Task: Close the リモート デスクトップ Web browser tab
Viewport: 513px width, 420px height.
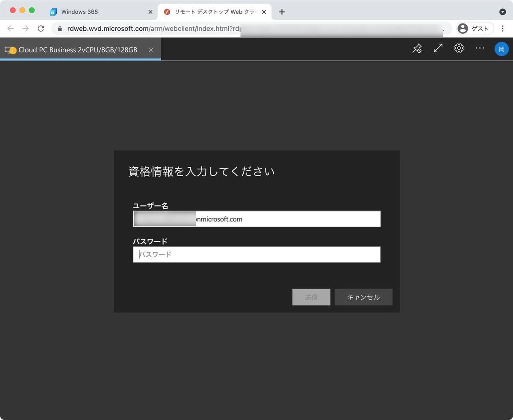Action: pos(264,12)
